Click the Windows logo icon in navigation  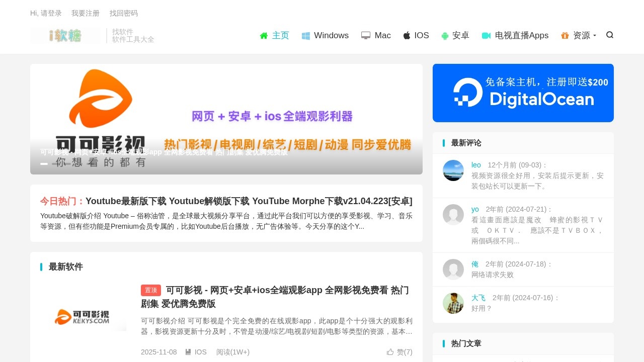pyautogui.click(x=306, y=36)
